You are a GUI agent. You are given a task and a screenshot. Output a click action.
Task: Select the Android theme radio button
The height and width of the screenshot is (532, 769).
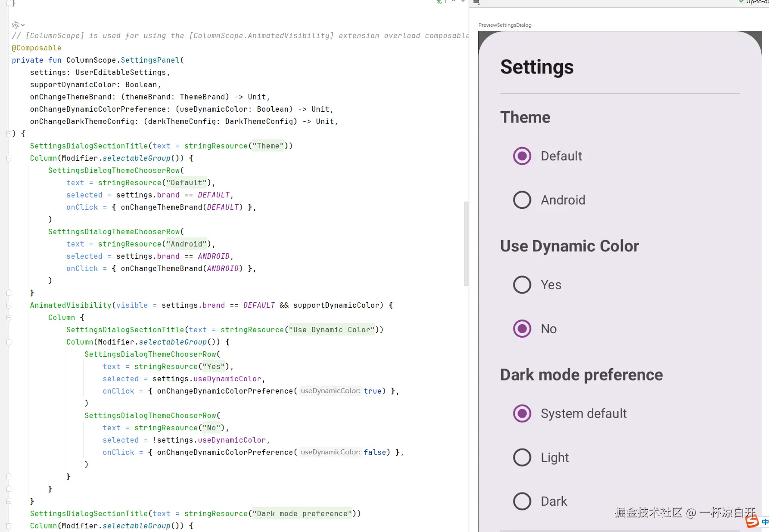[x=522, y=200]
